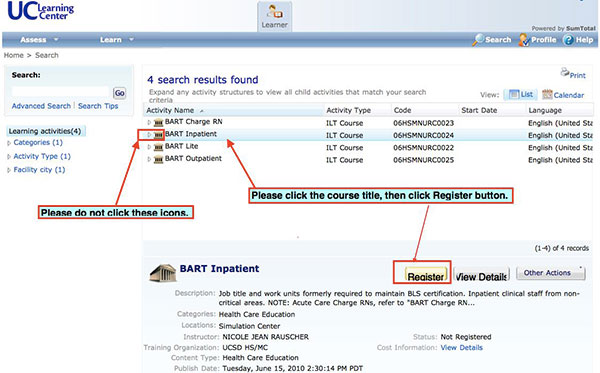This screenshot has height=373, width=600.
Task: Select the BART Charge RN course title
Action: coord(194,122)
